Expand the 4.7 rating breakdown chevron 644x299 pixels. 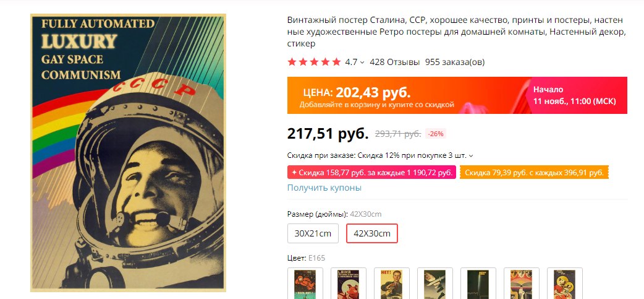(x=362, y=63)
